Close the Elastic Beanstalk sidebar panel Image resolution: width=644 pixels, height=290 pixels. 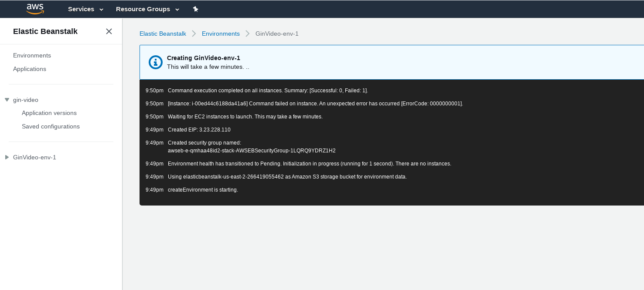pyautogui.click(x=109, y=31)
